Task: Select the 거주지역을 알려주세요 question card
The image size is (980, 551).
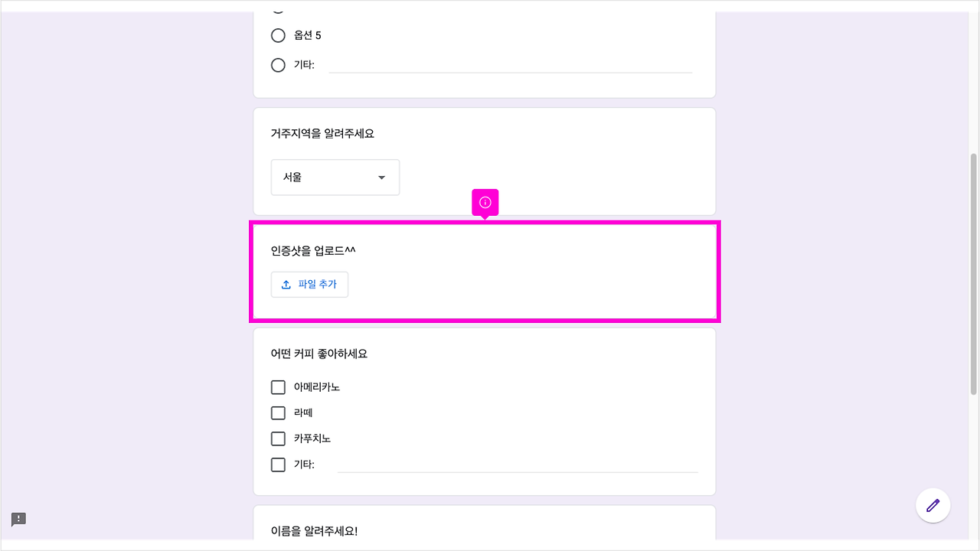Action: pyautogui.click(x=484, y=161)
